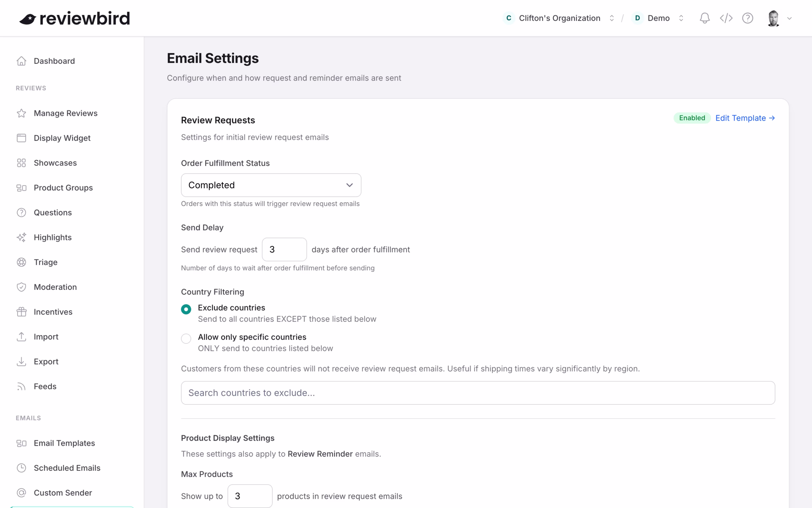Viewport: 812px width, 508px height.
Task: Click the Product Display Settings heading
Action: tap(228, 438)
